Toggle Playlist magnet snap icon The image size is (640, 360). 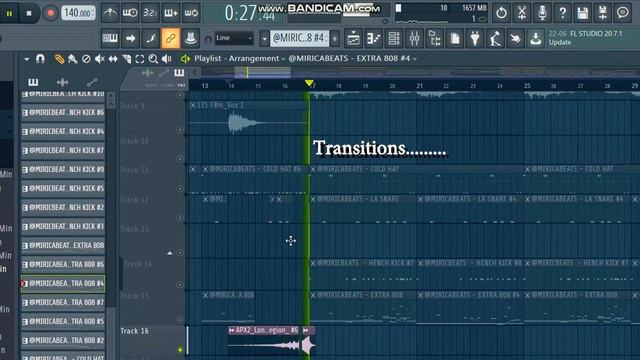40,59
